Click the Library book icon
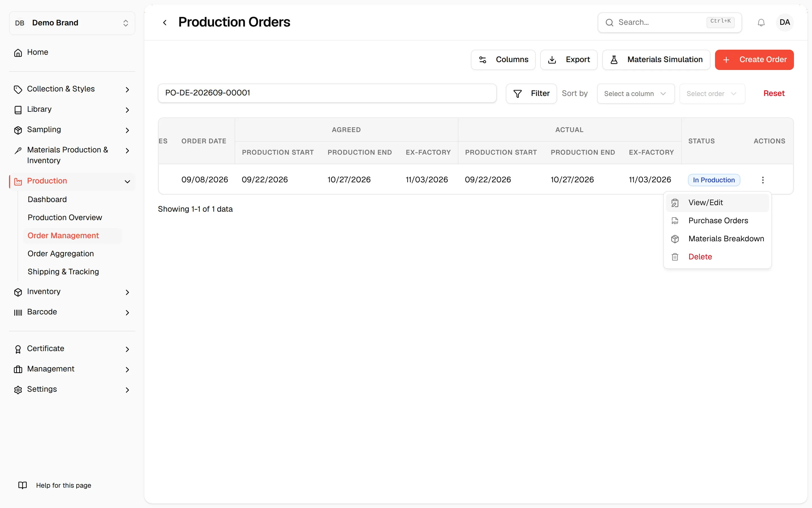812x508 pixels. point(18,110)
